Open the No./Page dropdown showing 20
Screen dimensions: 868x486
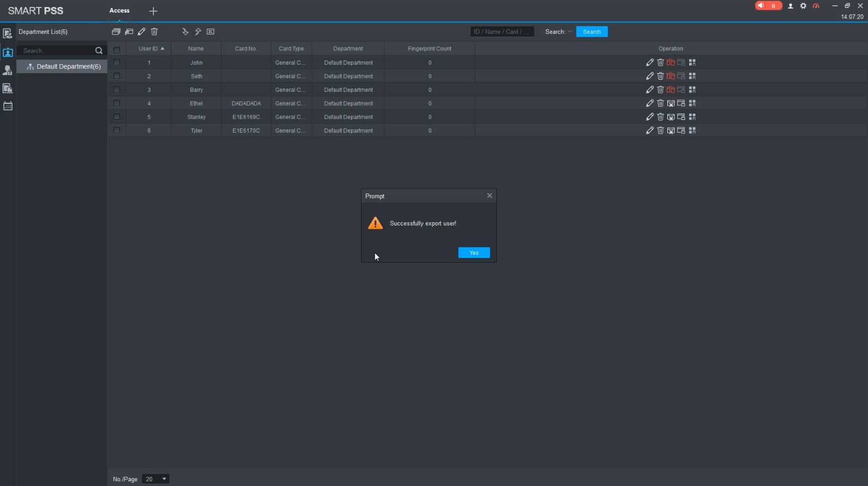click(156, 479)
